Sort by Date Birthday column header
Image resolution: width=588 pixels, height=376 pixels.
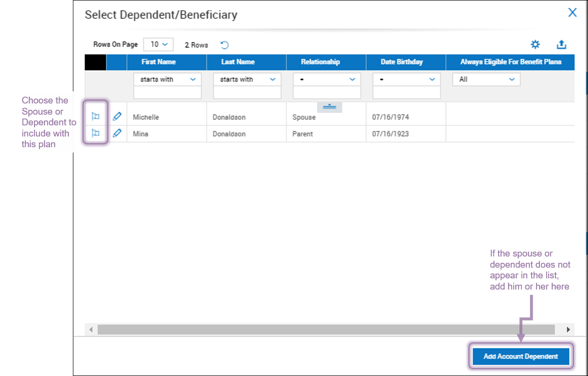pos(406,62)
